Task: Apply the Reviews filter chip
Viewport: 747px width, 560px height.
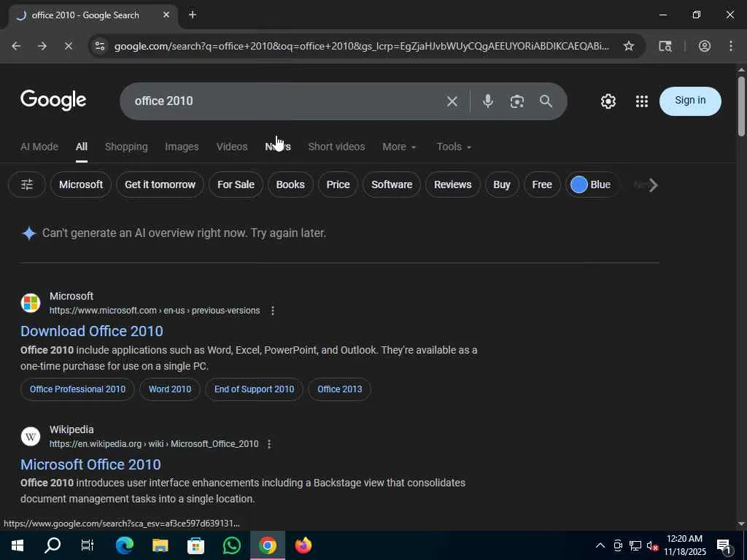Action: coord(452,184)
